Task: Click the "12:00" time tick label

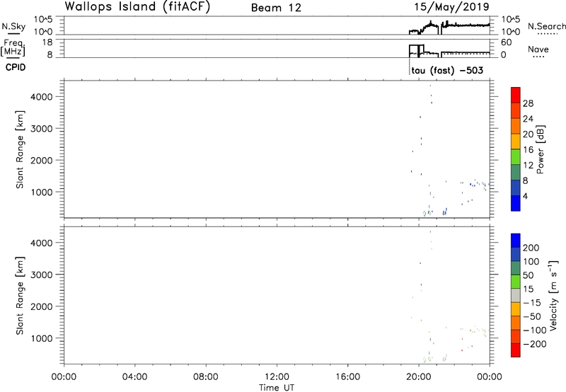Action: pos(277,377)
